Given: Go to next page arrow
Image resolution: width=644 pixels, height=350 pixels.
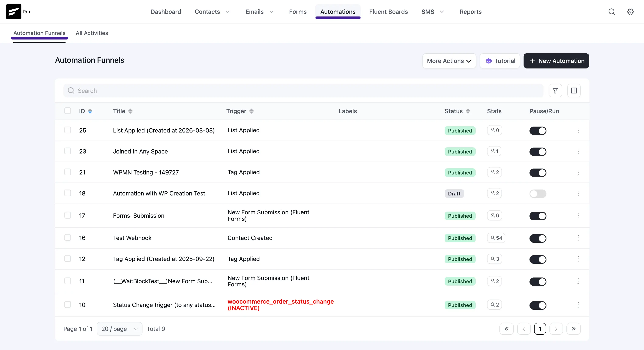Looking at the screenshot, I should click(556, 329).
